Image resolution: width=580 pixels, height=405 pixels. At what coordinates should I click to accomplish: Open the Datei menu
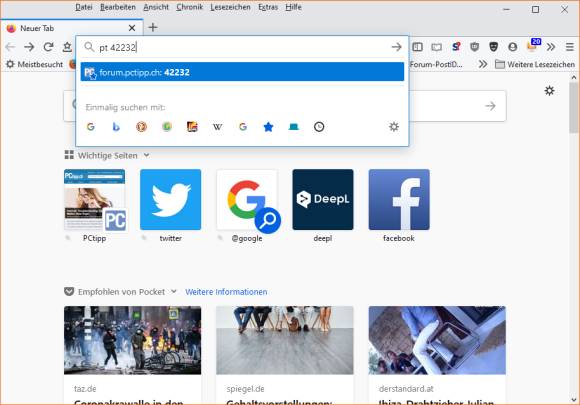click(84, 7)
